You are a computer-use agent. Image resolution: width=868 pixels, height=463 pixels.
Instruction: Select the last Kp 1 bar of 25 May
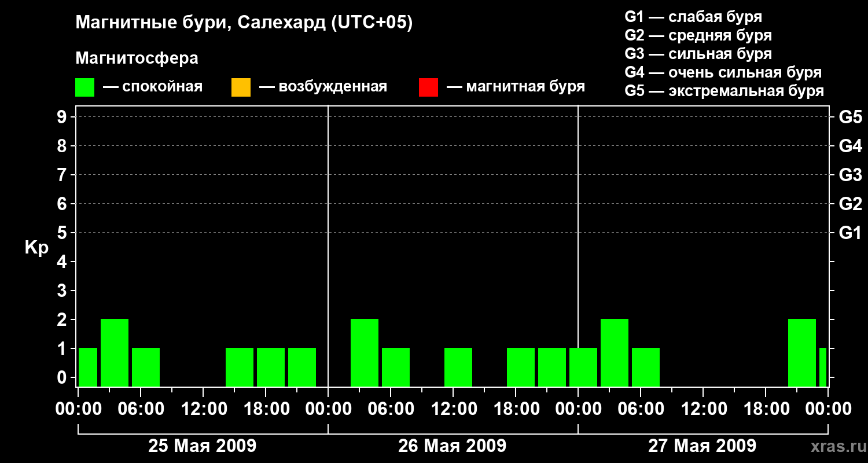pos(302,367)
